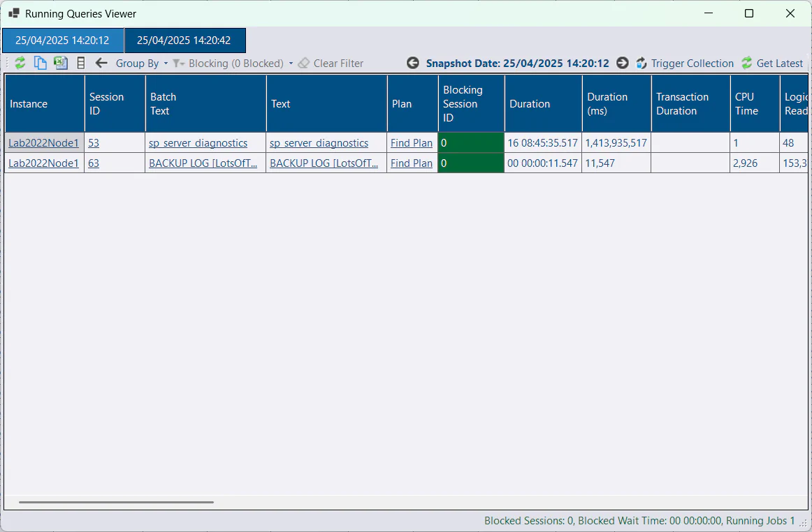Click the Clear Filter option
This screenshot has height=532, width=812.
coord(337,63)
